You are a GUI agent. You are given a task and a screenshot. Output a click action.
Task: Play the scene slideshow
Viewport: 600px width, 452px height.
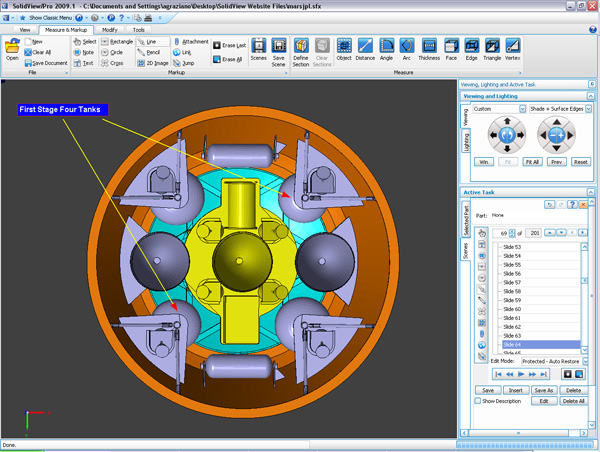pos(521,374)
